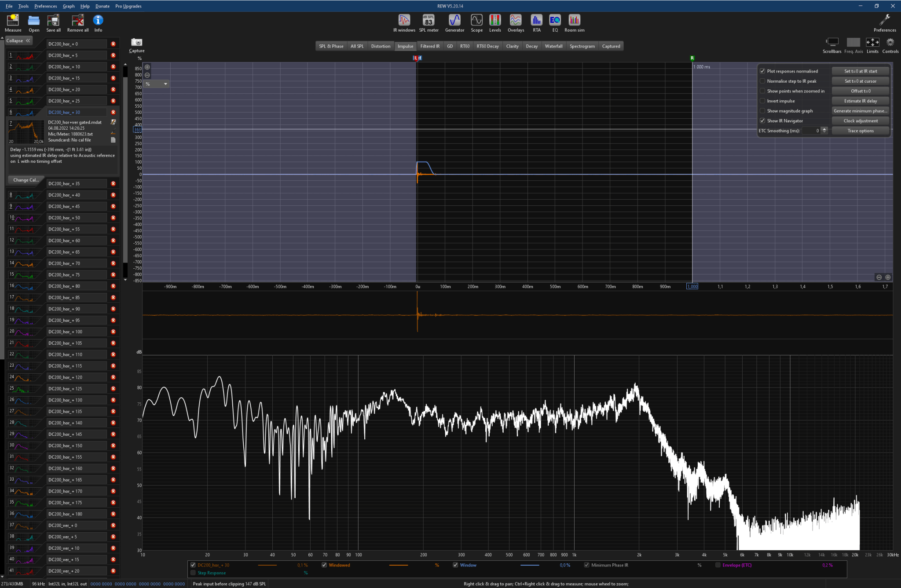Click the green R window marker
901x588 pixels.
pos(692,58)
